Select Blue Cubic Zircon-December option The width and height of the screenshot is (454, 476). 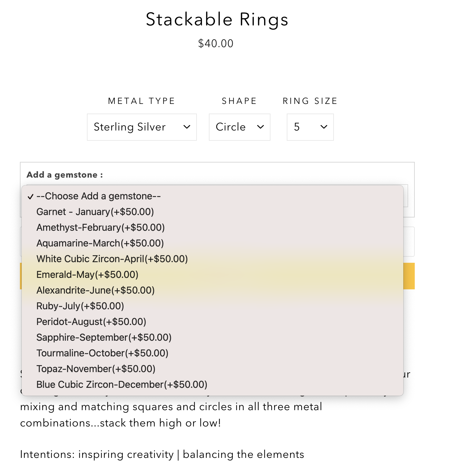(122, 384)
